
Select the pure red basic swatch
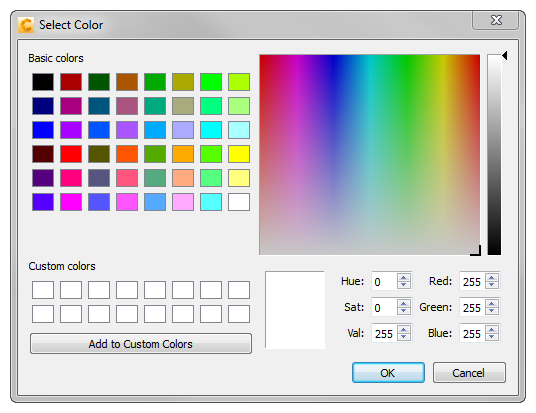[x=71, y=154]
